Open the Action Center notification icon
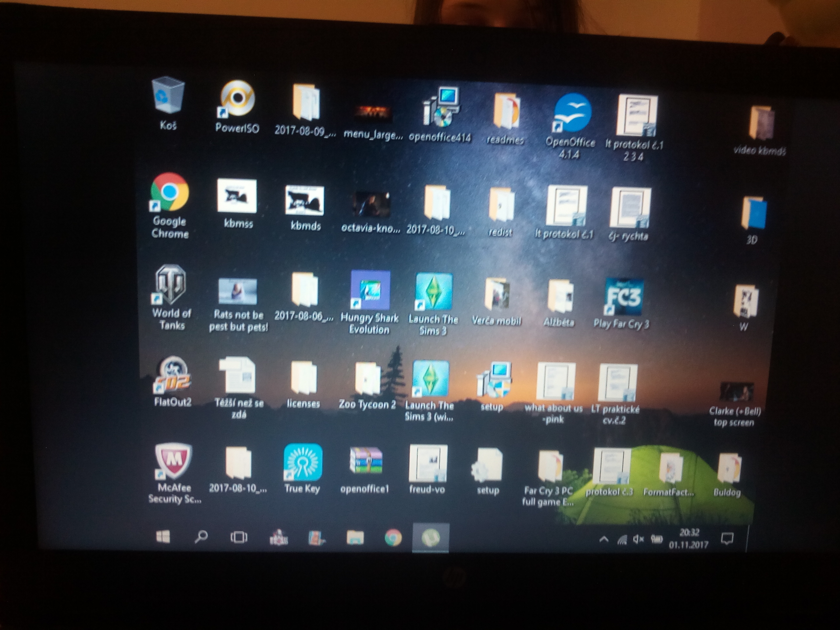Image resolution: width=840 pixels, height=630 pixels. (x=727, y=538)
